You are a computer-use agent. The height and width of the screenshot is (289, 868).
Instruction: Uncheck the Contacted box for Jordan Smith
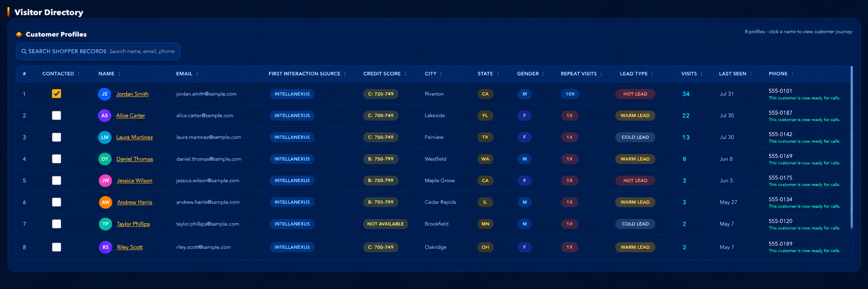(x=56, y=94)
